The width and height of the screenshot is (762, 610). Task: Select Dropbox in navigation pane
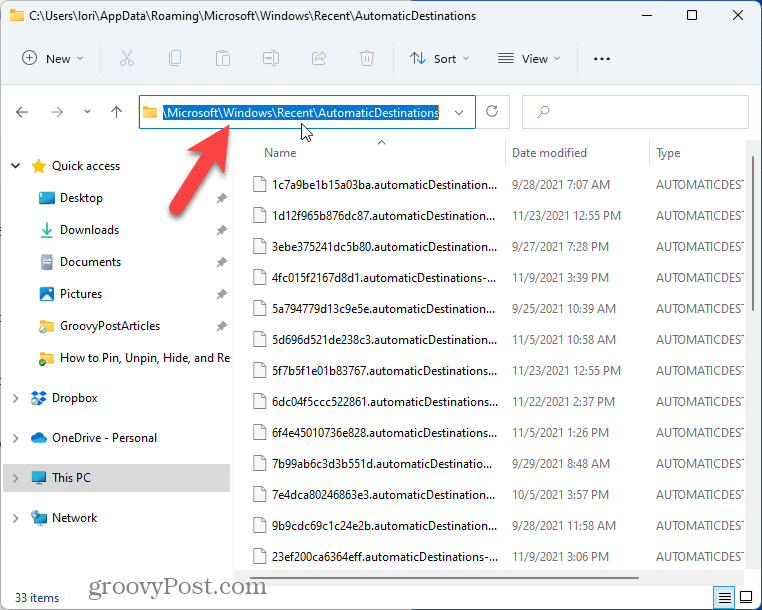click(74, 398)
